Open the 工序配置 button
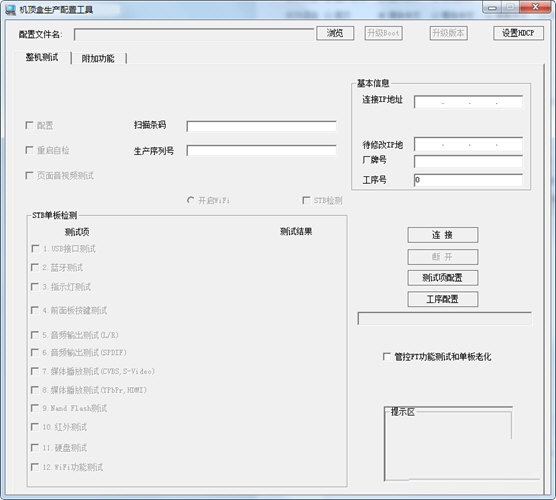Screen dimensions: 556x500 (x=443, y=299)
